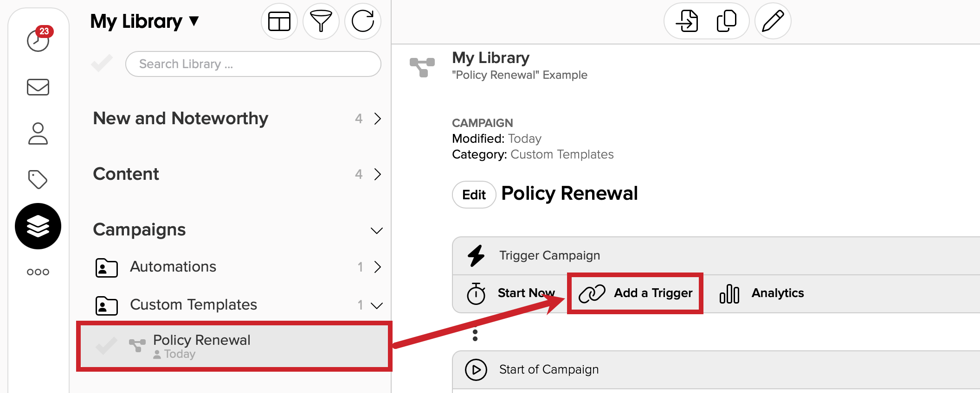980x393 pixels.
Task: Toggle the Policy Renewal item checkmark
Action: (x=106, y=346)
